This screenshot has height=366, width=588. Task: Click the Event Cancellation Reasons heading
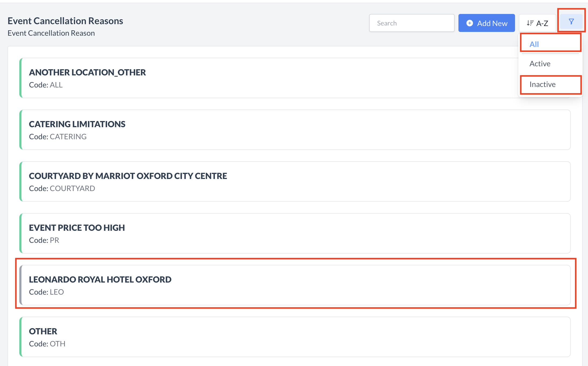pyautogui.click(x=65, y=21)
